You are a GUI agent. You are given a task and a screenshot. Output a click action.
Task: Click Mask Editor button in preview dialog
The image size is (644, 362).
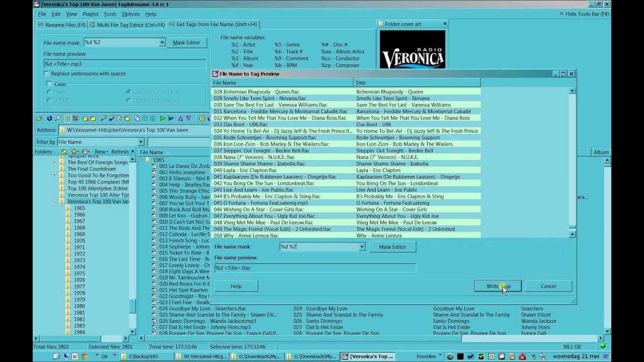(392, 247)
